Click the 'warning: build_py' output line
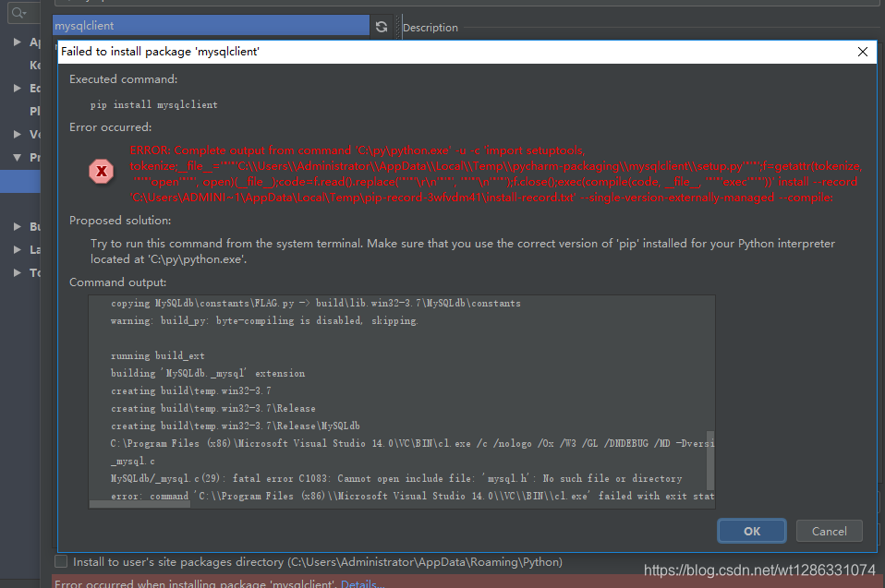The image size is (885, 588). point(264,321)
